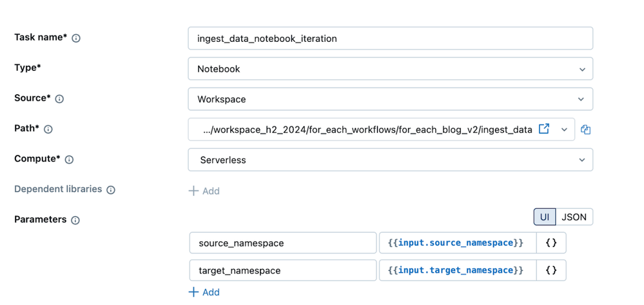The image size is (644, 305).
Task: Open the Type dropdown showing Notebook
Action: [390, 69]
